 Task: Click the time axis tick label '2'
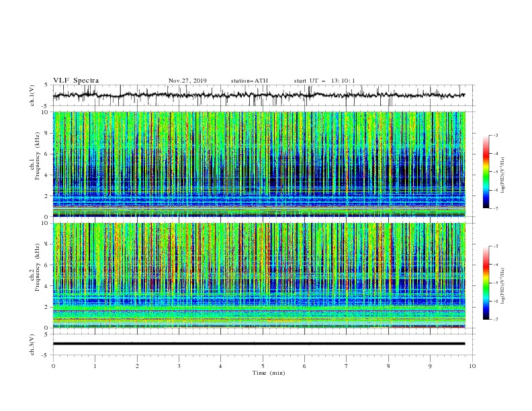point(137,366)
